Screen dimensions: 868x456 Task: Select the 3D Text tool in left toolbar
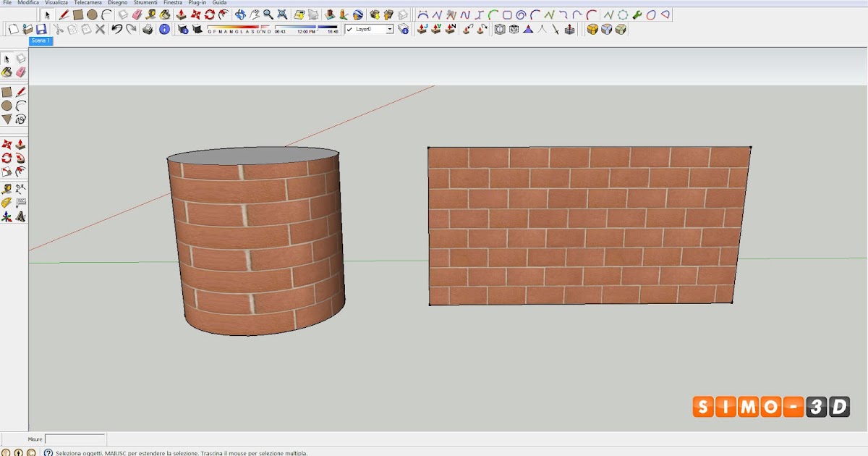point(20,216)
